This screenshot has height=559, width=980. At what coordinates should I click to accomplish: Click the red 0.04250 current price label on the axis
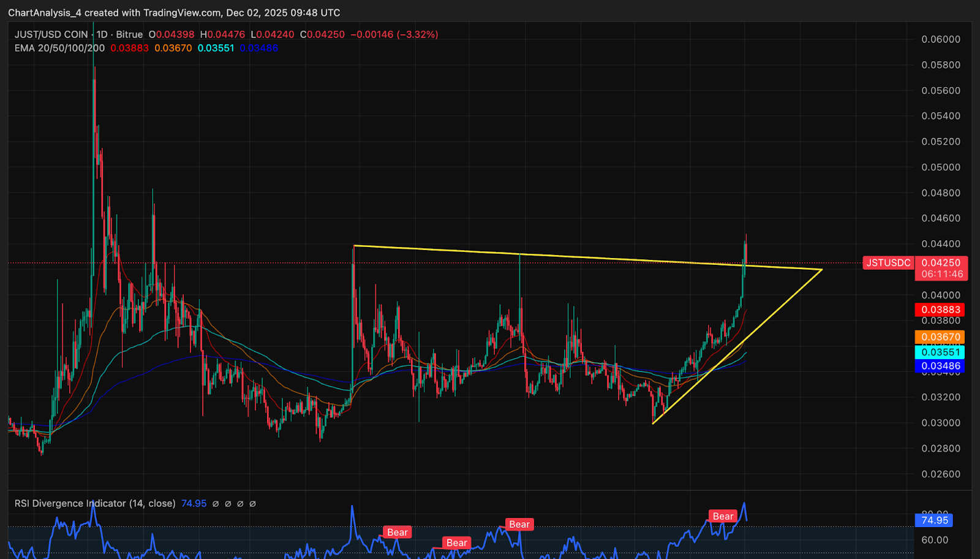(x=941, y=263)
